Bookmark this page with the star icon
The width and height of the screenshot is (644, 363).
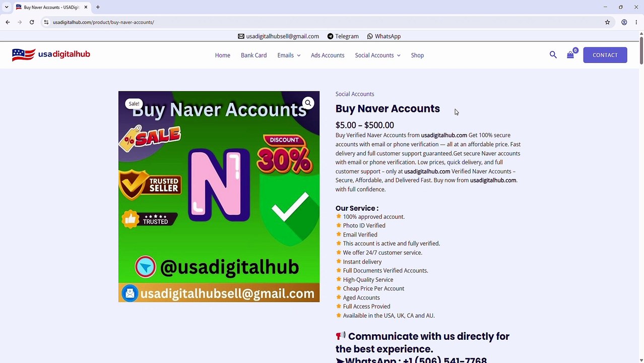click(x=607, y=22)
